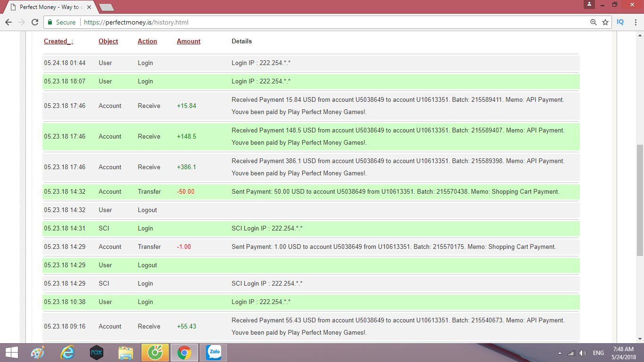Click SCI object in the 14:31 row

[104, 229]
